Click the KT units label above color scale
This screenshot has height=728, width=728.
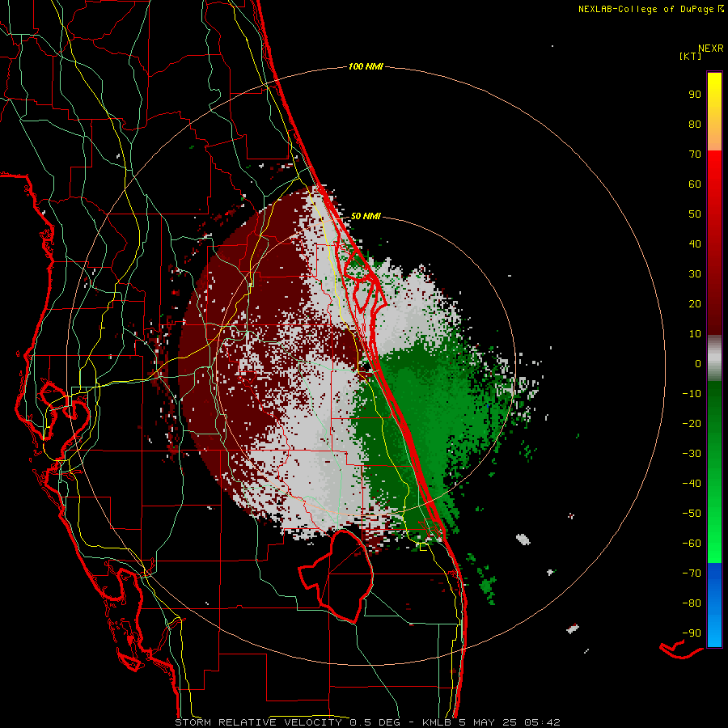tap(691, 56)
